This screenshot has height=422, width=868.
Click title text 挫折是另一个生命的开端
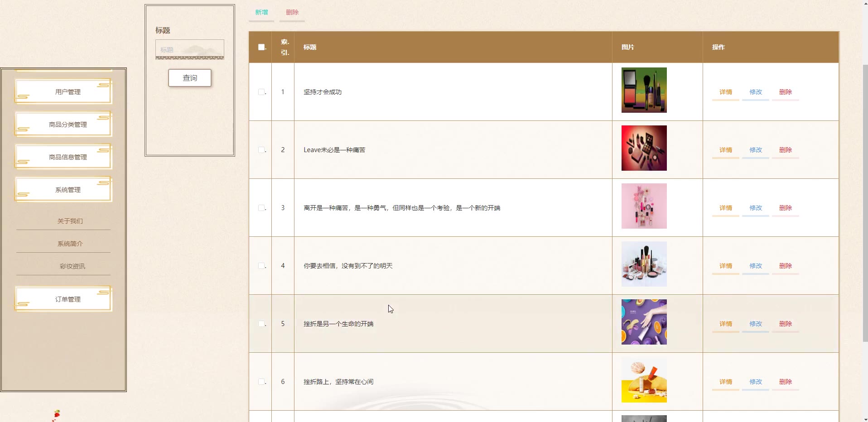point(338,324)
